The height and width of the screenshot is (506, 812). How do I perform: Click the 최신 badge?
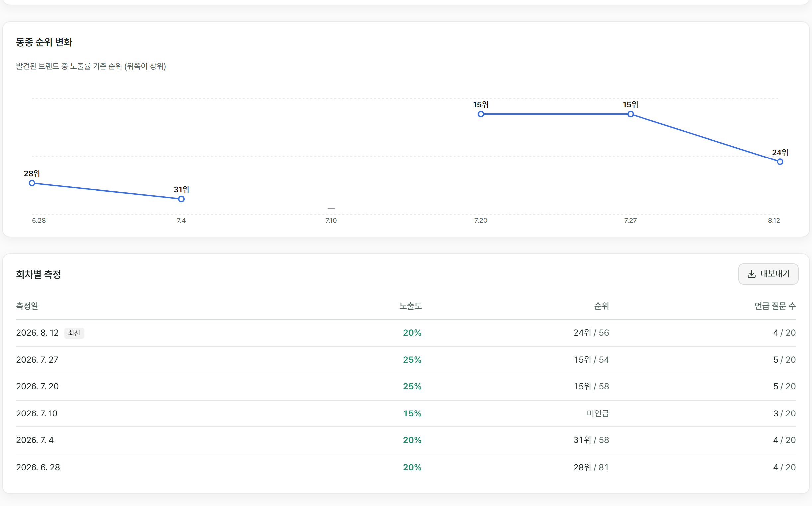[74, 333]
